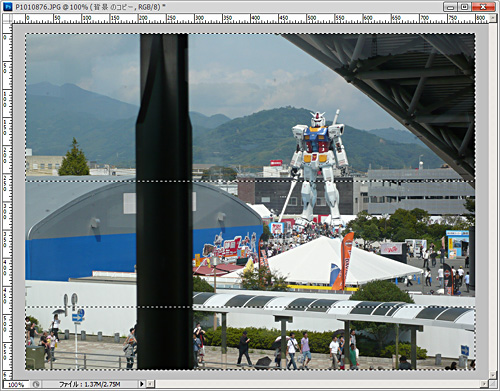Click the vertical scrollbar down arrow

[493, 376]
